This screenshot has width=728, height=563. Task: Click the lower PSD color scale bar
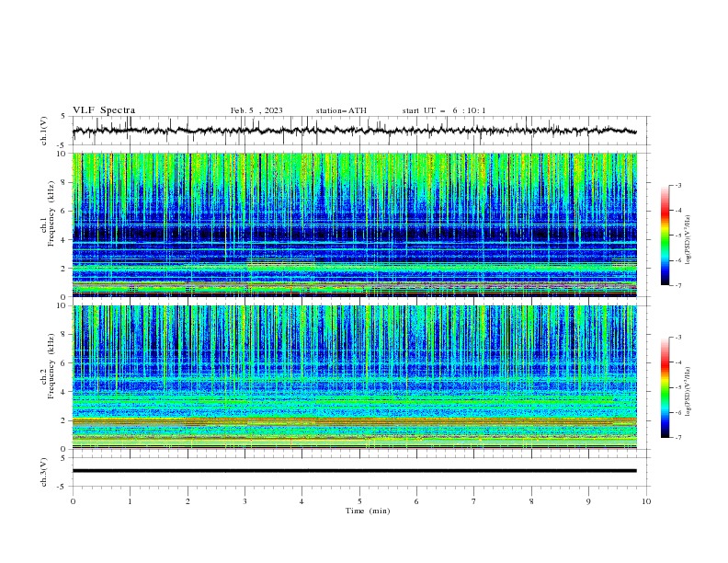pos(665,387)
